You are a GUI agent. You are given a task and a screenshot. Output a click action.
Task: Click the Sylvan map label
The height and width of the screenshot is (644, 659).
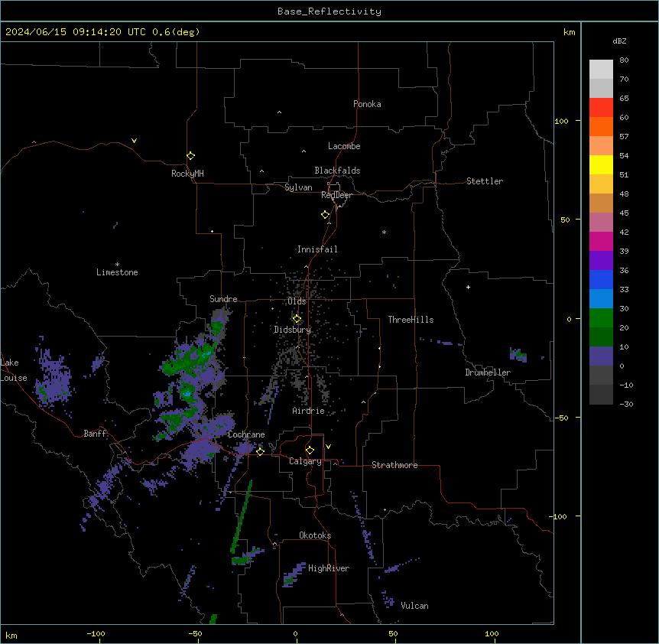point(298,187)
